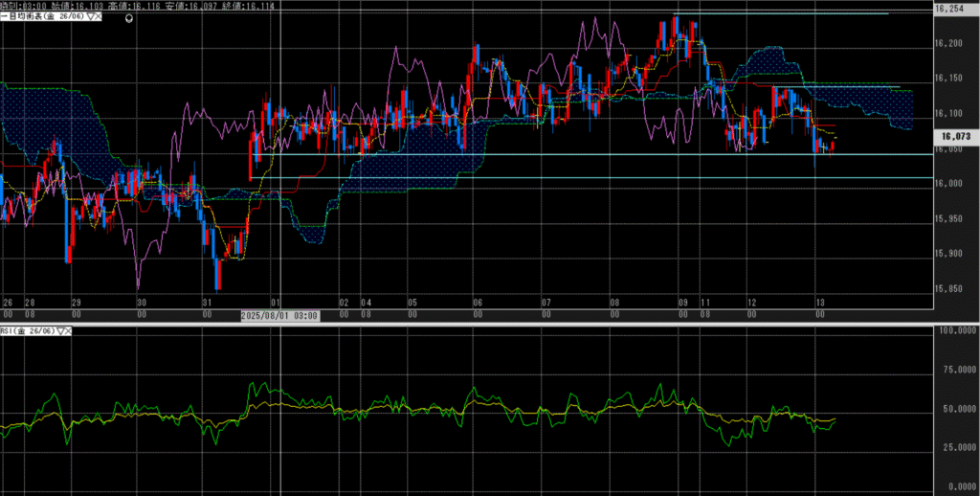The image size is (980, 496).
Task: Click the date label 12 on time axis
Action: pyautogui.click(x=752, y=303)
